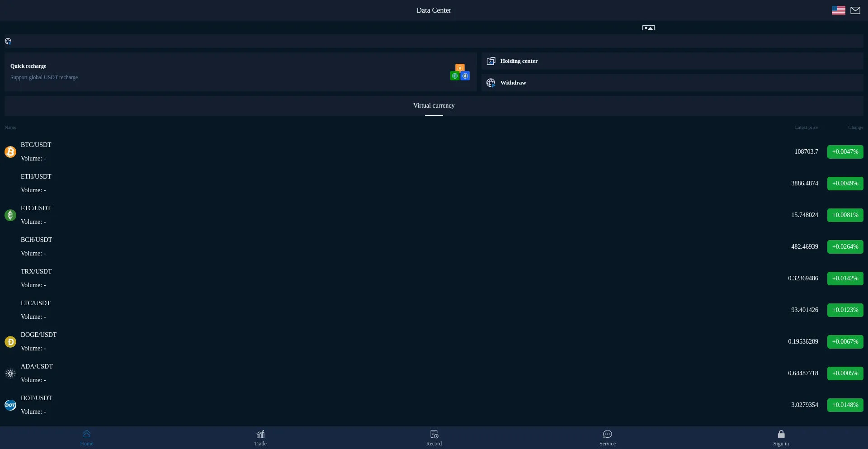Select the LTC/USDT pair row
The image size is (868, 449).
click(x=407, y=310)
